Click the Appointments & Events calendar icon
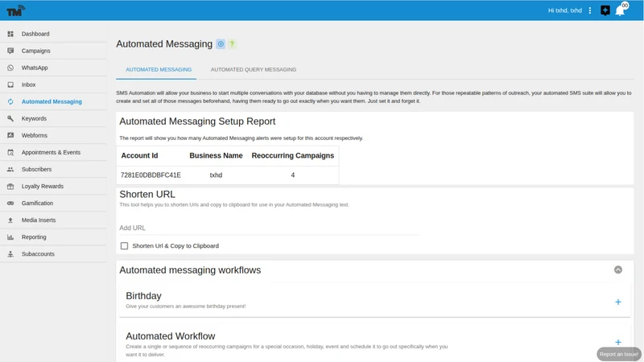The width and height of the screenshot is (644, 362). click(x=10, y=152)
